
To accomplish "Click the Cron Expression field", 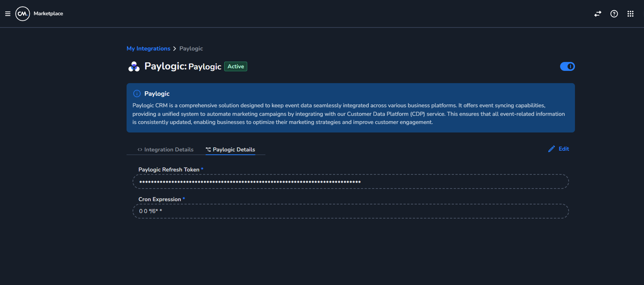I will 350,211.
